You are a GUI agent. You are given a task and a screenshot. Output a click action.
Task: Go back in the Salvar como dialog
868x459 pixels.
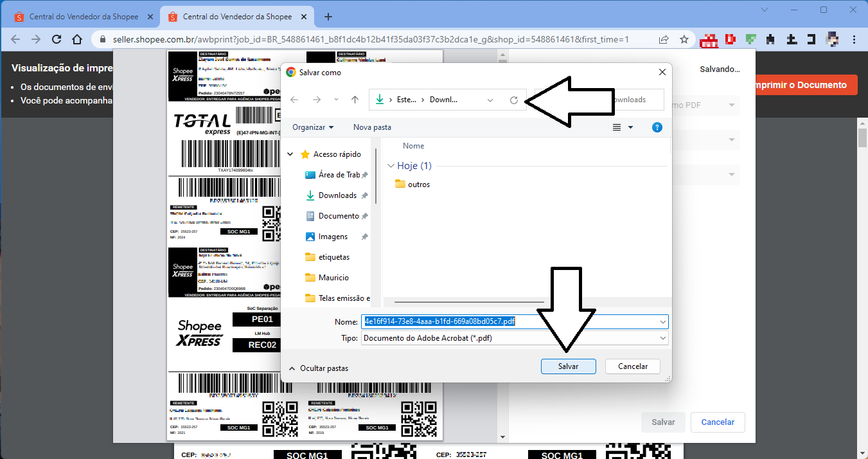[294, 100]
